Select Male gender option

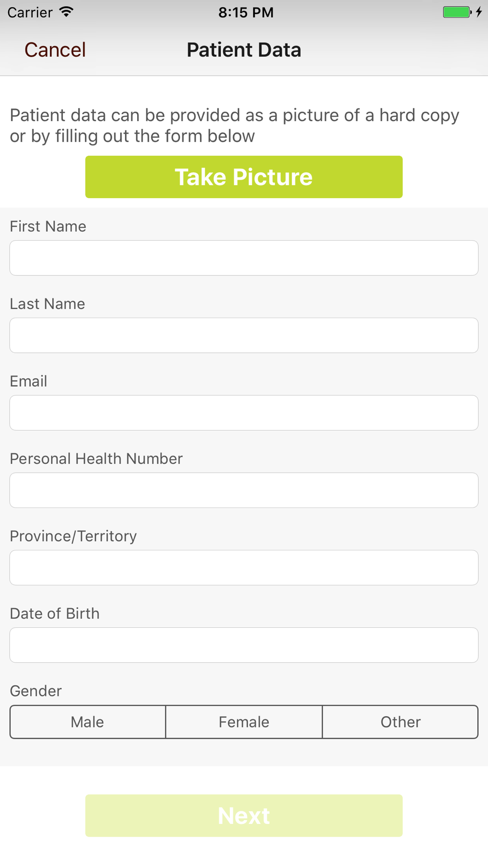(88, 722)
